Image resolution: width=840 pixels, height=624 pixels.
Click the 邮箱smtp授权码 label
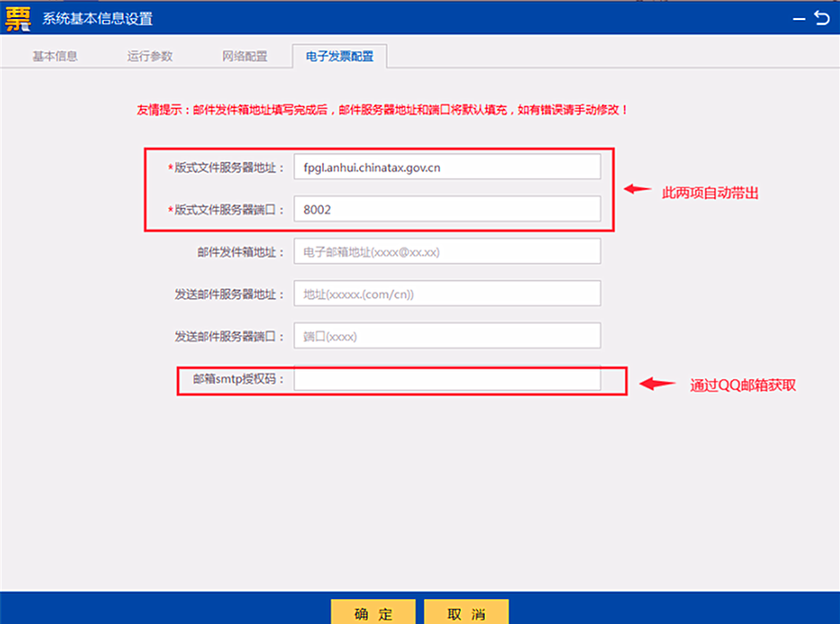pos(238,379)
